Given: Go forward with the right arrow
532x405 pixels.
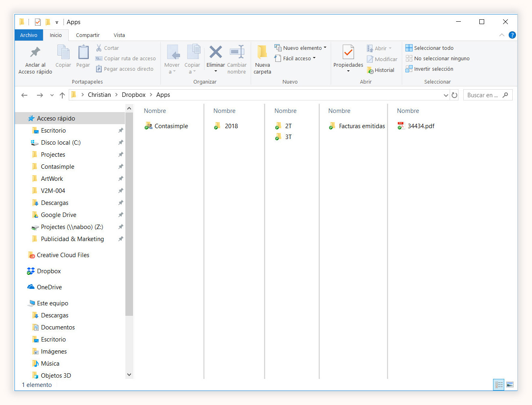Looking at the screenshot, I should pyautogui.click(x=40, y=95).
